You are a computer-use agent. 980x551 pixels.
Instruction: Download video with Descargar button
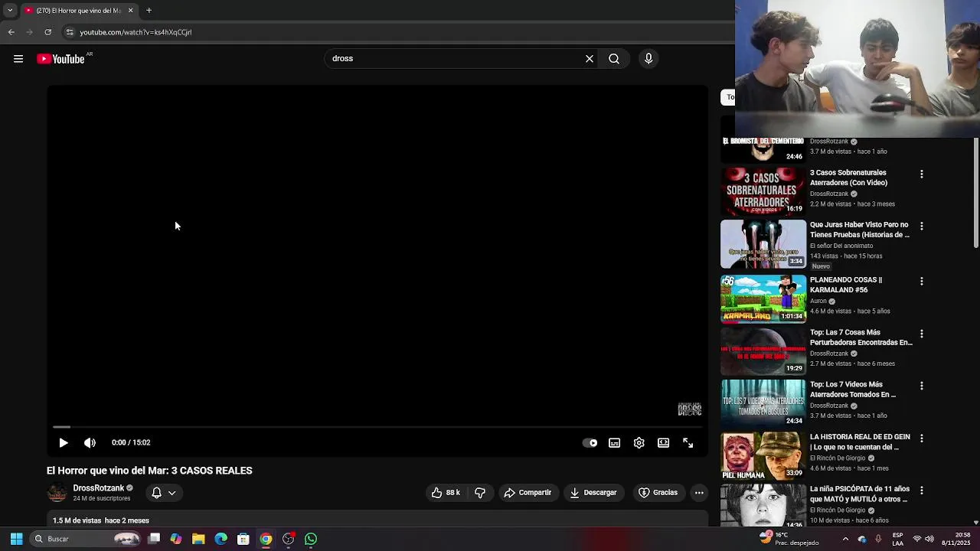[x=593, y=493]
